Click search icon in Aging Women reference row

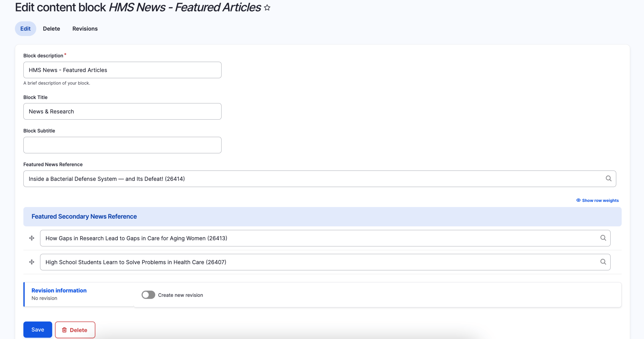[603, 238]
